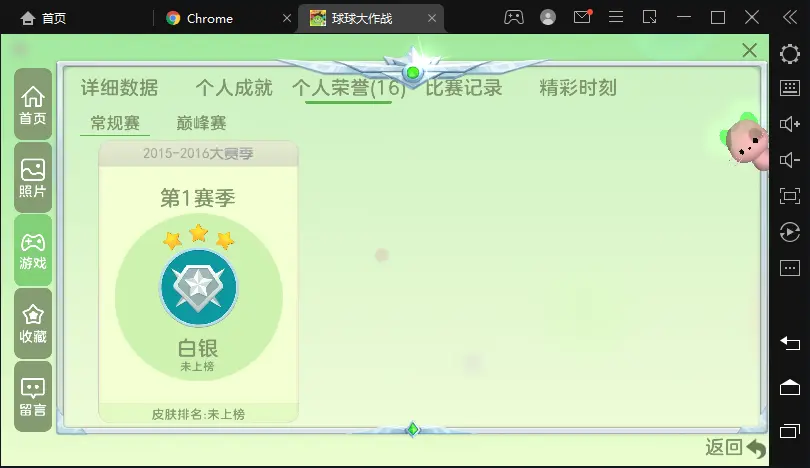Open the 照片 photos sidebar button
The image size is (810, 468).
click(33, 178)
